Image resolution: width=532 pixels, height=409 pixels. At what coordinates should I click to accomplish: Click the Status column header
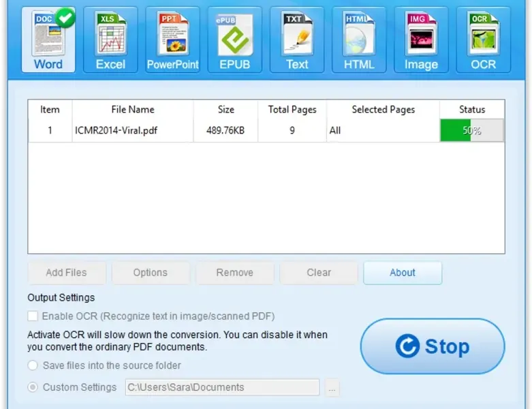tap(472, 109)
